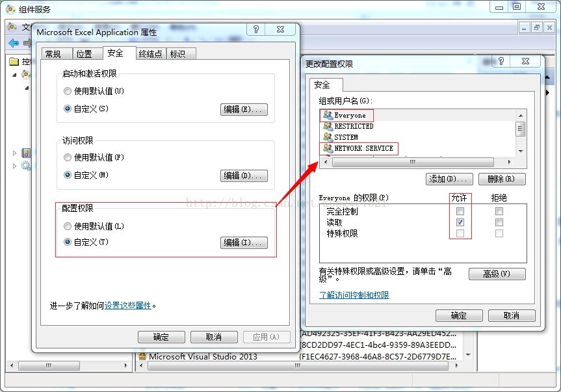Click main list scroll down arrow
This screenshot has height=392, width=561.
pos(468,355)
